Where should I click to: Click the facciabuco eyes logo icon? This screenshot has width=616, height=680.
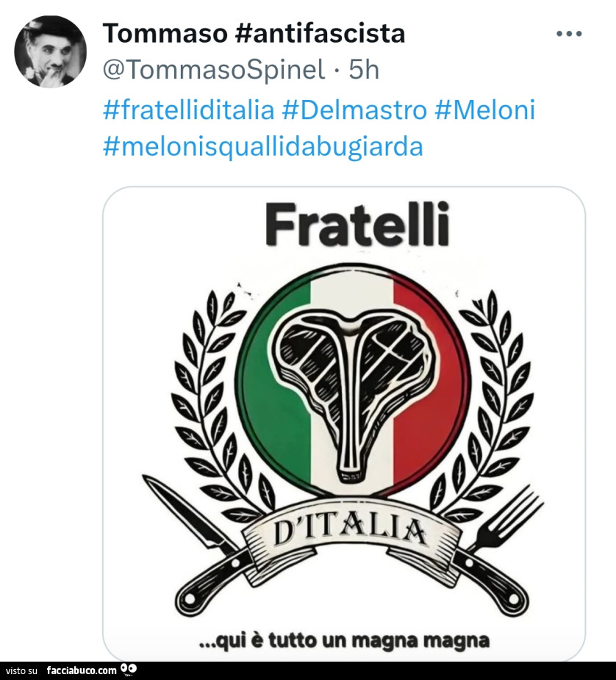pyautogui.click(x=129, y=670)
